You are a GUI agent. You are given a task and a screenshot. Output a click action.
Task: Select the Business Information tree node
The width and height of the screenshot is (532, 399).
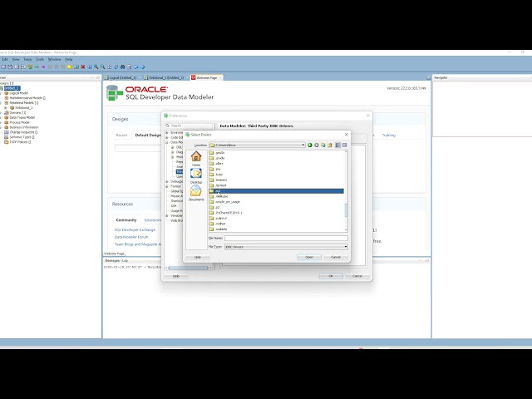pyautogui.click(x=24, y=127)
